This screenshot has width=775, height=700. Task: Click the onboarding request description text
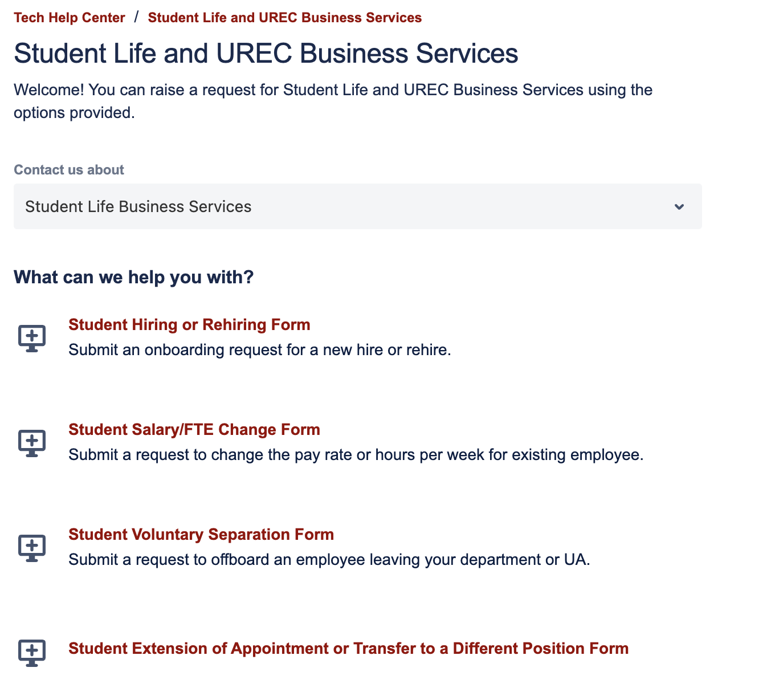pos(259,349)
